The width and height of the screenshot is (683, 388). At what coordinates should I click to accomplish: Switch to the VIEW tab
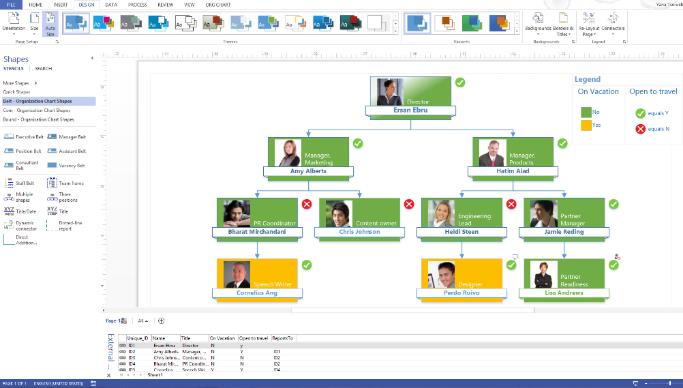[189, 5]
